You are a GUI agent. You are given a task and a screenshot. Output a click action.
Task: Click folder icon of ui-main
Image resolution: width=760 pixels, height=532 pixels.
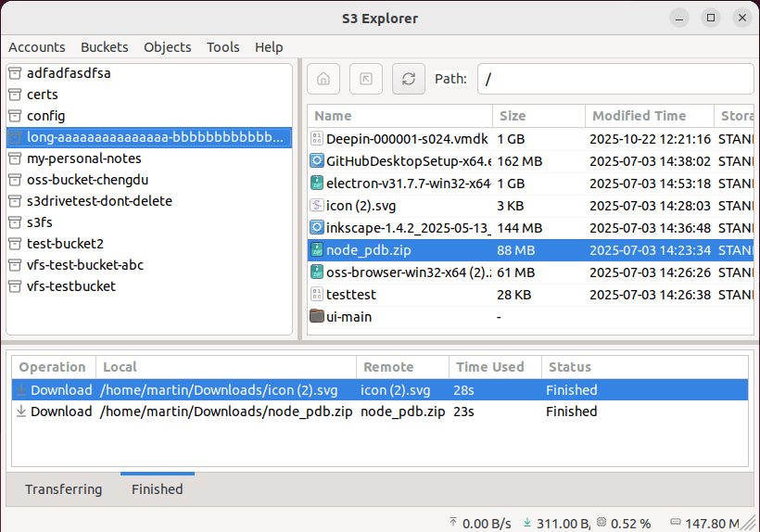pos(316,316)
